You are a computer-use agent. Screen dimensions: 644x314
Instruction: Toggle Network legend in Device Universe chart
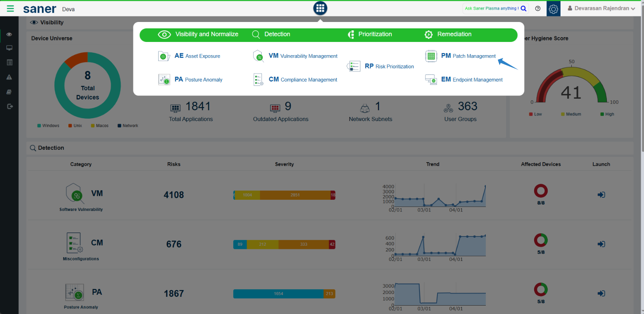(x=128, y=126)
